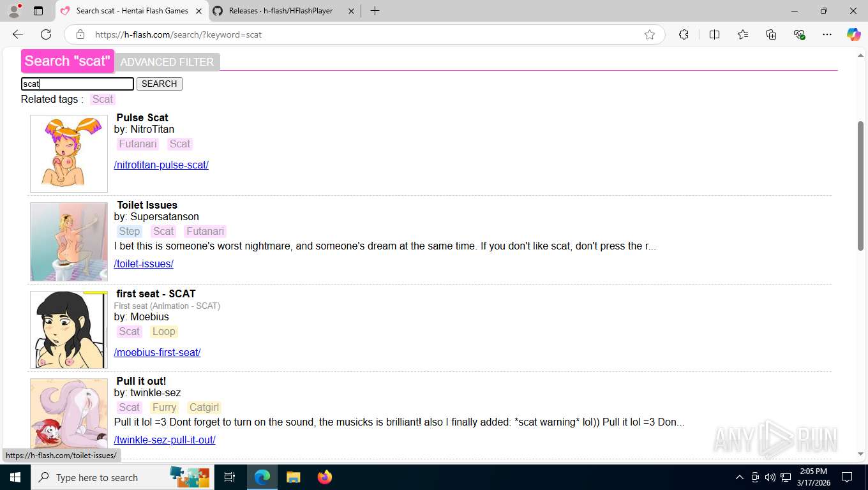868x490 pixels.
Task: Open the Pulse Scat title
Action: click(x=142, y=117)
